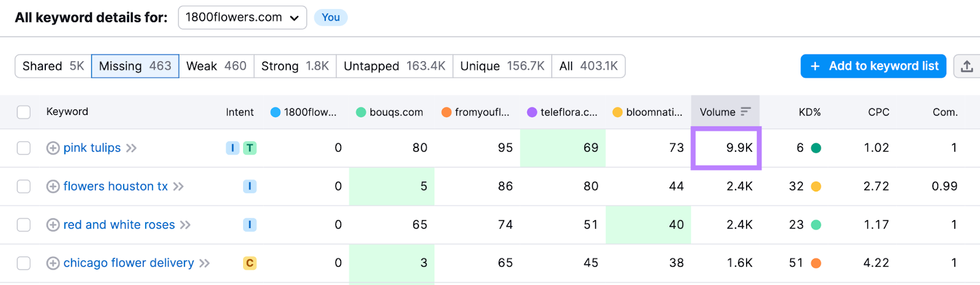Click the teleflora.c... purple dot column header
980x285 pixels.
click(x=562, y=112)
